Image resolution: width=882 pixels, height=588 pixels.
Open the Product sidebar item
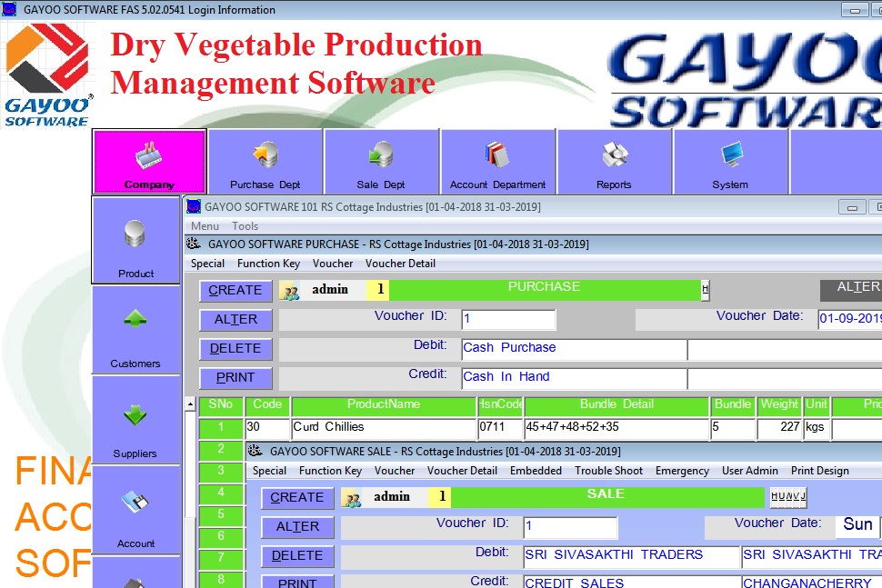[135, 240]
